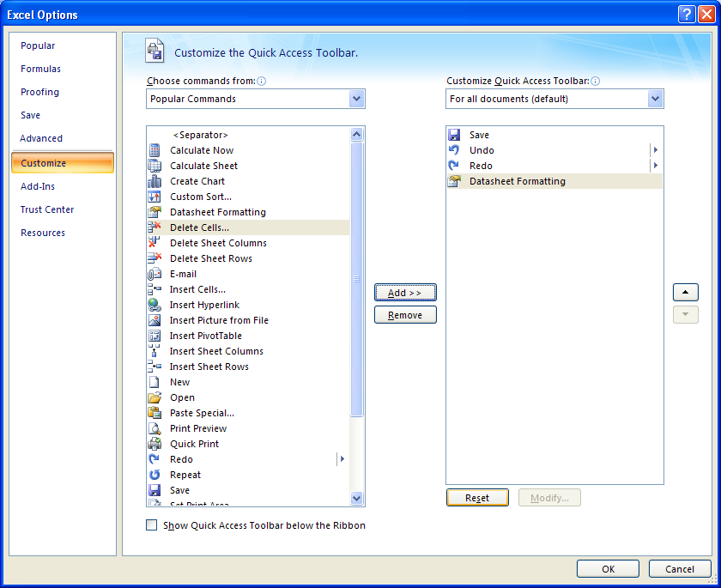The width and height of the screenshot is (721, 588).
Task: Click the Repeat icon in commands list
Action: pos(154,475)
